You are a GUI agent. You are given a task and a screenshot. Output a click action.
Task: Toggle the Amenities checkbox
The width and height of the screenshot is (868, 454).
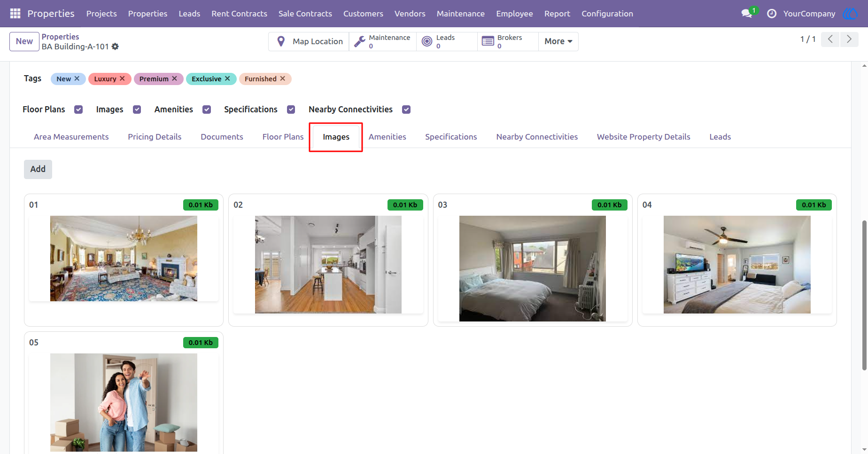pyautogui.click(x=207, y=110)
